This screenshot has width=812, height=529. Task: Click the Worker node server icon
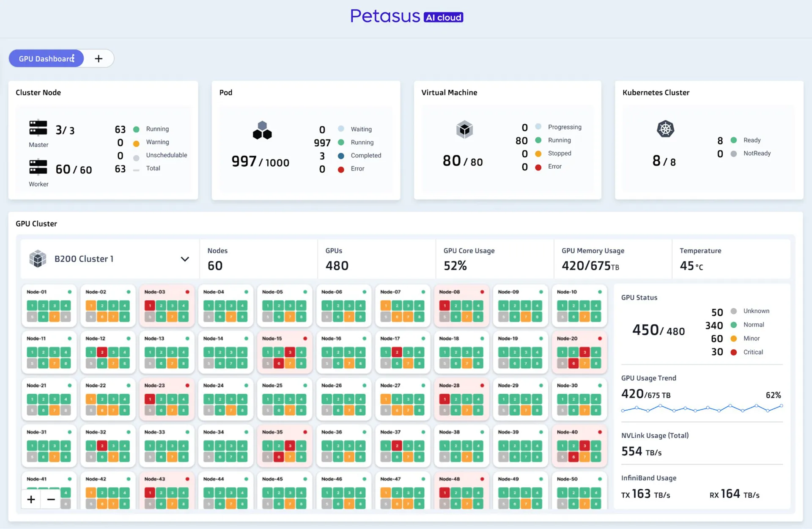tap(38, 167)
